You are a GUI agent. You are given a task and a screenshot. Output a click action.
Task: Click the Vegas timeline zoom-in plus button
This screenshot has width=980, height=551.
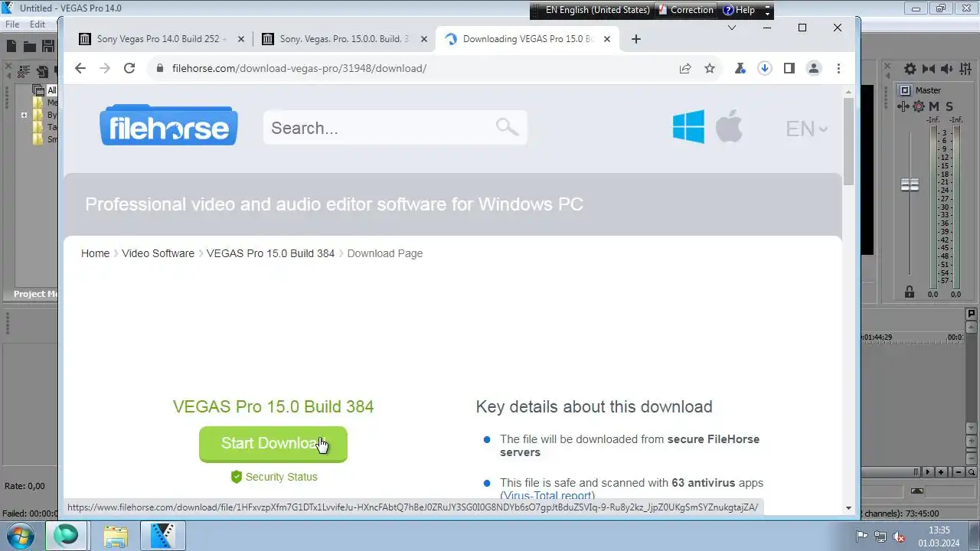point(941,472)
